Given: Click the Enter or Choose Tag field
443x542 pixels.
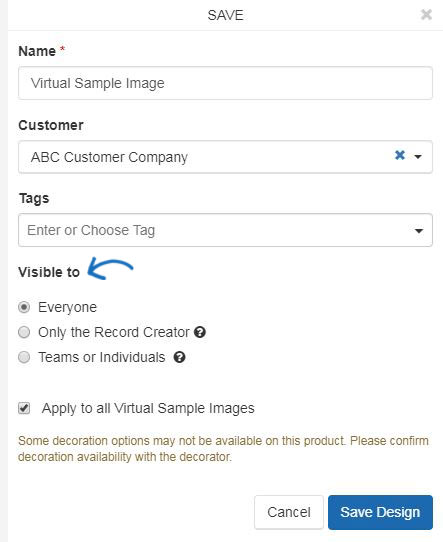Looking at the screenshot, I should (x=225, y=230).
